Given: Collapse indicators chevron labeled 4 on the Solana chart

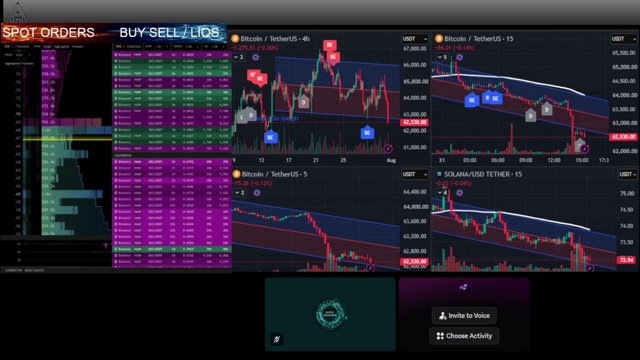Looking at the screenshot, I should click(x=442, y=193).
